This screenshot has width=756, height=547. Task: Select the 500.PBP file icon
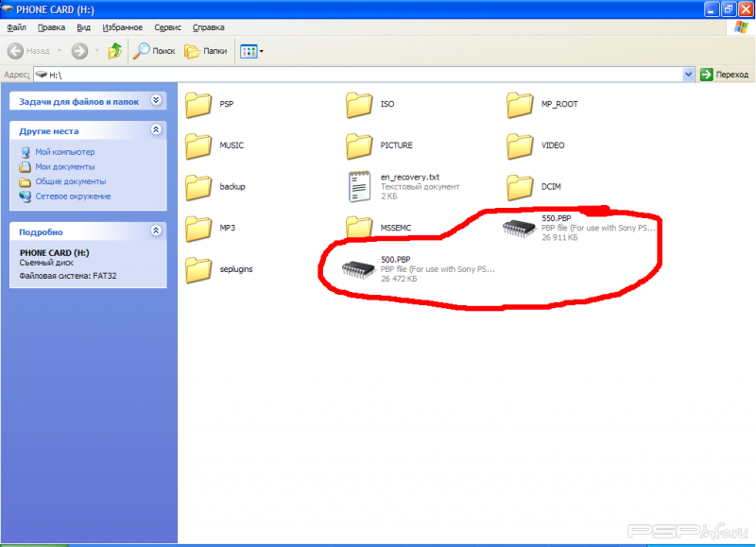tap(359, 269)
